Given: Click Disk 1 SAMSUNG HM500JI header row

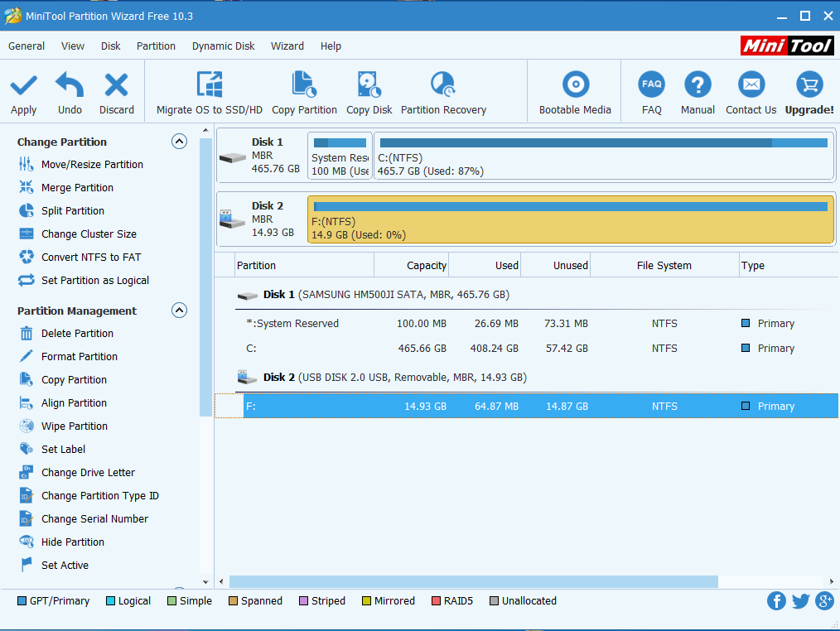Looking at the screenshot, I should (x=527, y=295).
